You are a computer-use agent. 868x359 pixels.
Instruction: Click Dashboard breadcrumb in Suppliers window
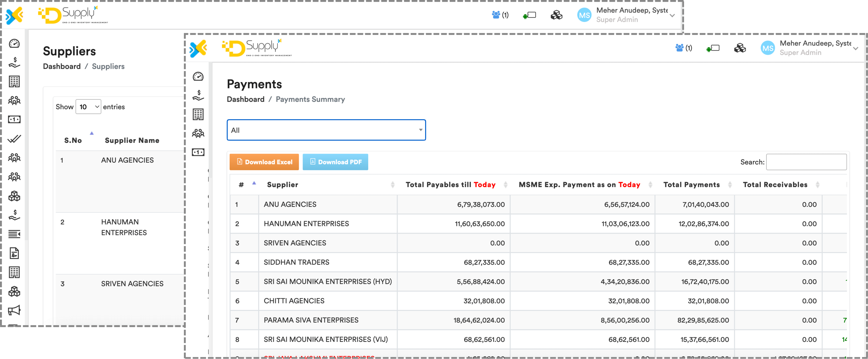(62, 66)
